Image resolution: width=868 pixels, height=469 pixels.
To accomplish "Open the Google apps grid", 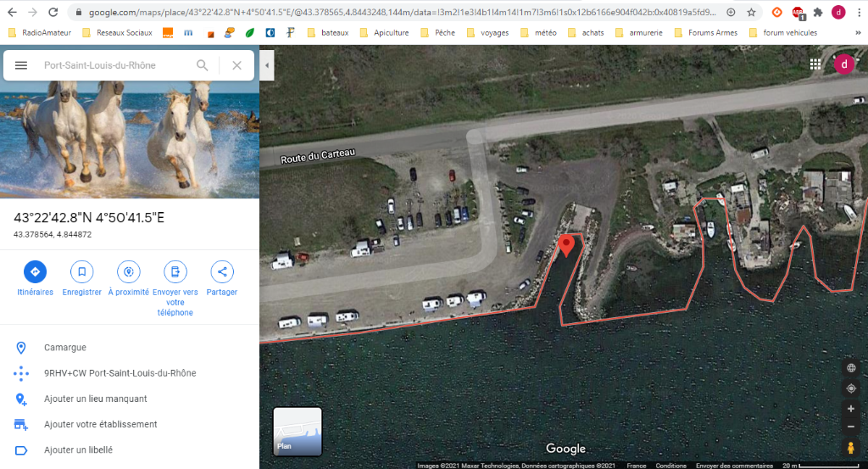I will (x=815, y=64).
